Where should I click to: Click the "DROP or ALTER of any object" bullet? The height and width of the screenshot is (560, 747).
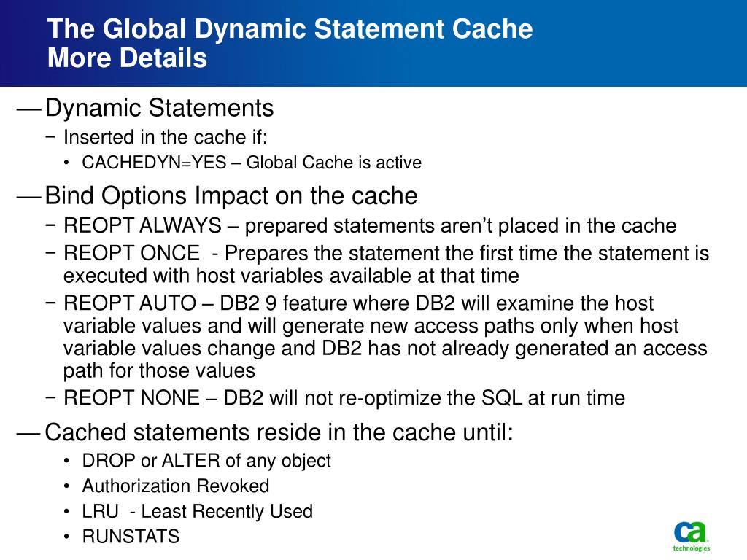point(206,461)
